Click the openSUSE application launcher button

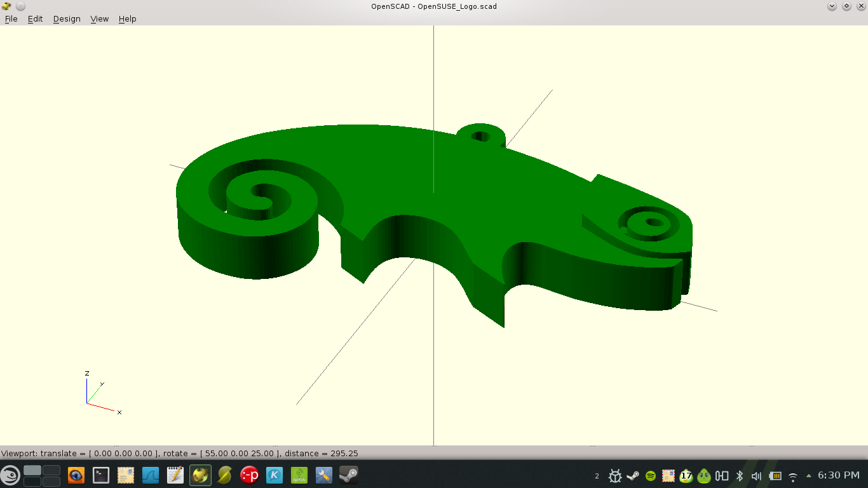coord(10,475)
